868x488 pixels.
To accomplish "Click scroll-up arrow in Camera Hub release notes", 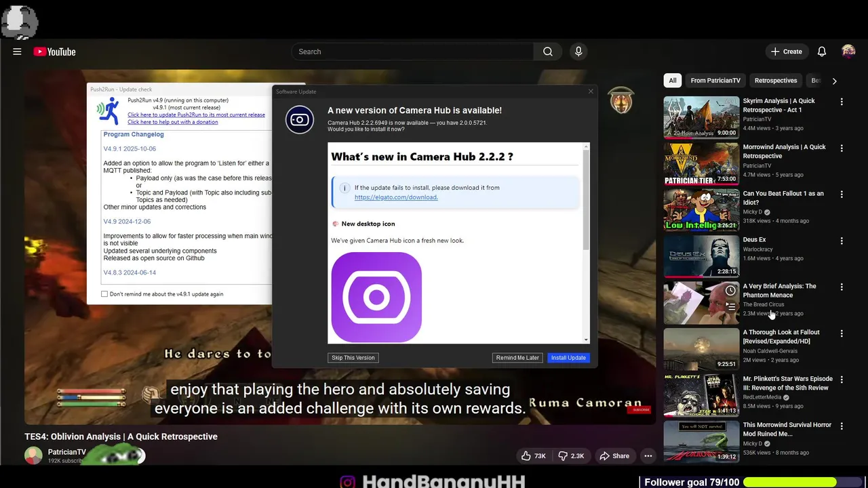I will 587,146.
